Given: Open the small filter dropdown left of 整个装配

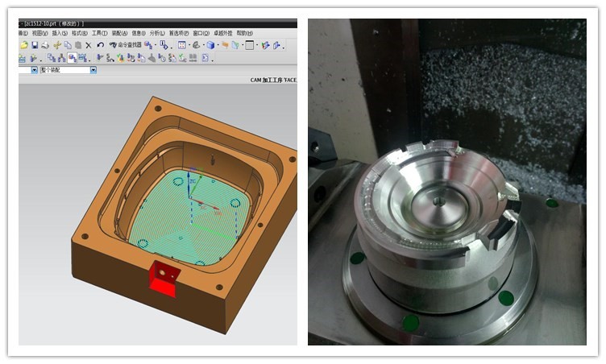Looking at the screenshot, I should tap(33, 70).
